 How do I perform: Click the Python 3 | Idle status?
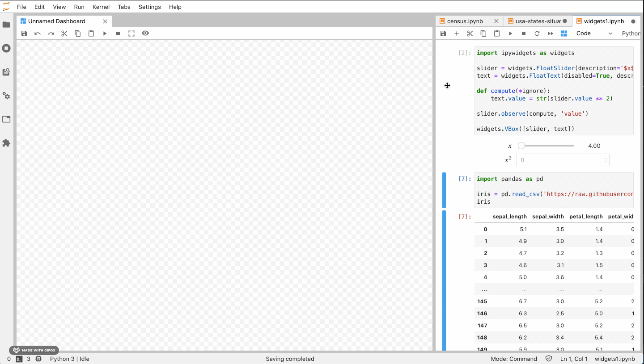click(70, 359)
